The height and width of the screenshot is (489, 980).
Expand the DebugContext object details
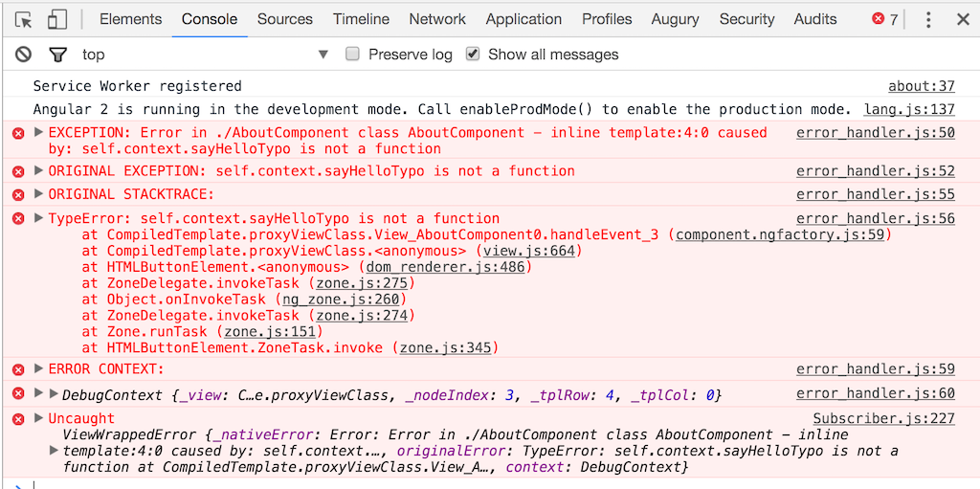[54, 394]
